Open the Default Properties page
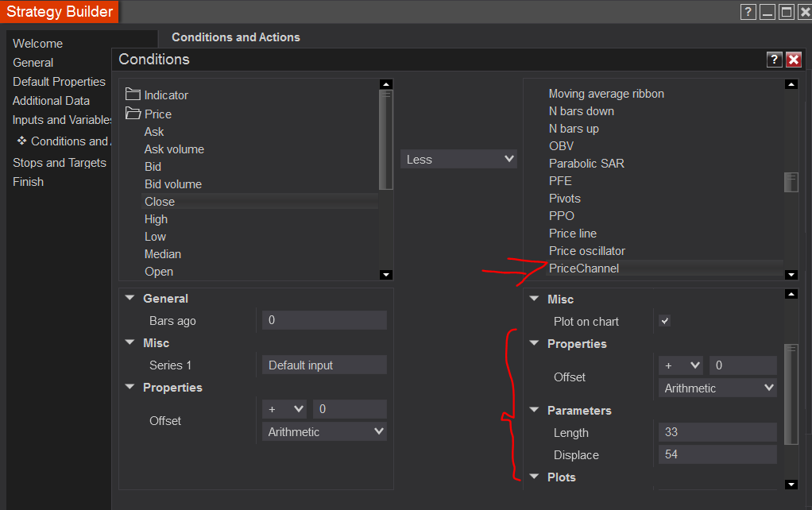Image resolution: width=812 pixels, height=510 pixels. 59,81
